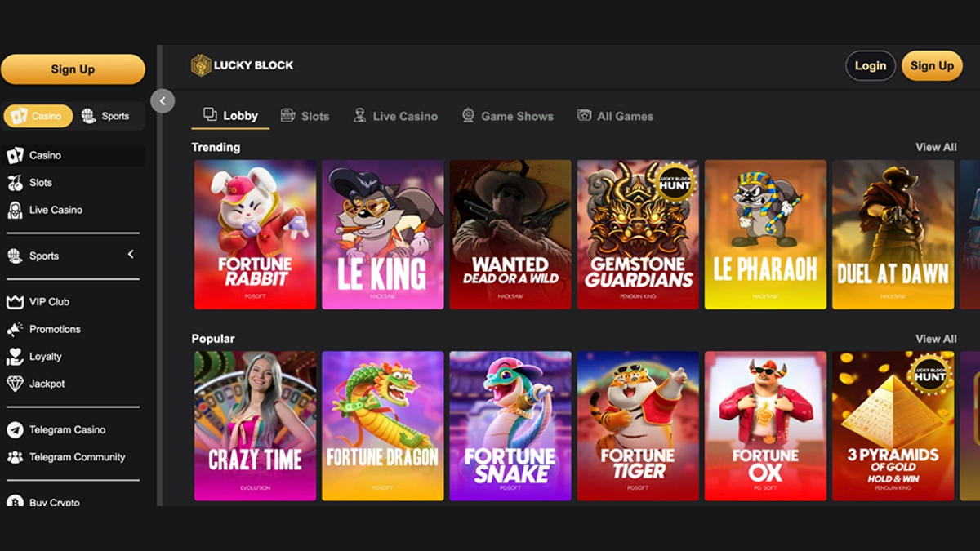The width and height of the screenshot is (980, 551).
Task: Click the Promotions megaphone icon
Action: [x=15, y=329]
